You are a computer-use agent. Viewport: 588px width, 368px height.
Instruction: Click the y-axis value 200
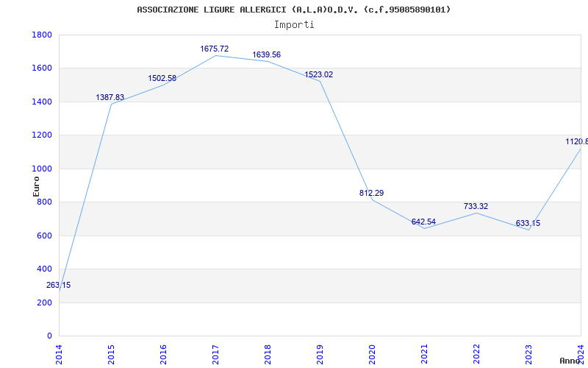[44, 302]
